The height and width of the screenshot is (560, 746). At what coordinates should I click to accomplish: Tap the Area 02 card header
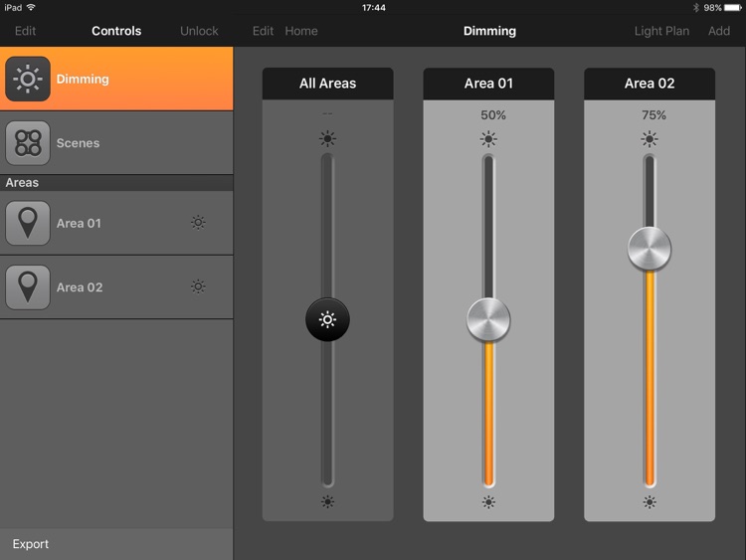(649, 84)
